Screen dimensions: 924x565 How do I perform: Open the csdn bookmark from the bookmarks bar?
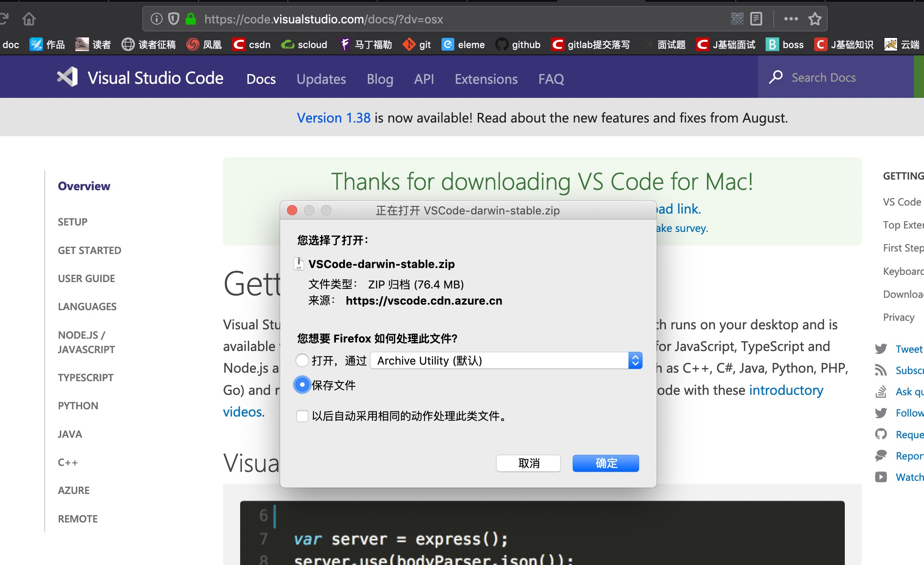coord(251,44)
